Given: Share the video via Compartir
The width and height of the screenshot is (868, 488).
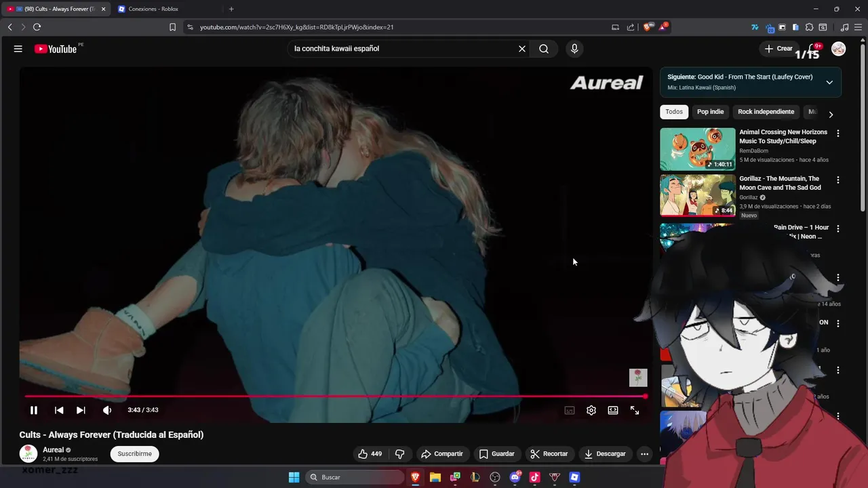Looking at the screenshot, I should [442, 454].
